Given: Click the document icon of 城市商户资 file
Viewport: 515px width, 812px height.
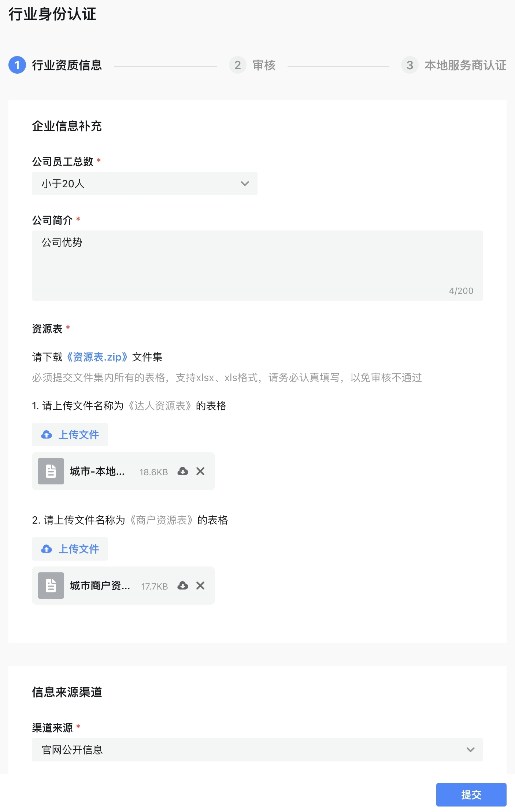Looking at the screenshot, I should coord(51,586).
